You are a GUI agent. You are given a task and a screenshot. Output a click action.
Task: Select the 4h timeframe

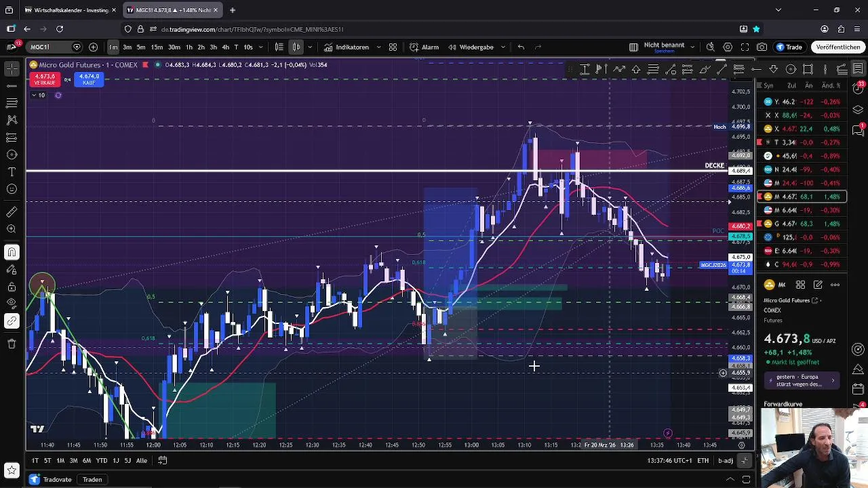pos(225,47)
